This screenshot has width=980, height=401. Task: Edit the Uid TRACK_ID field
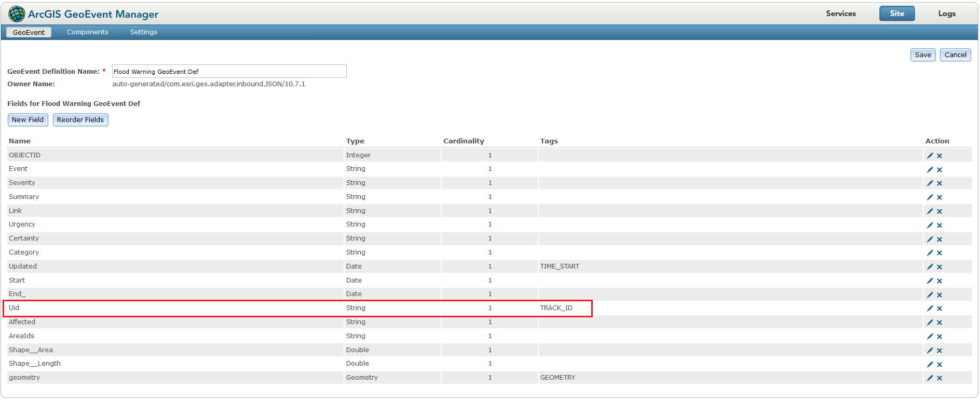930,309
